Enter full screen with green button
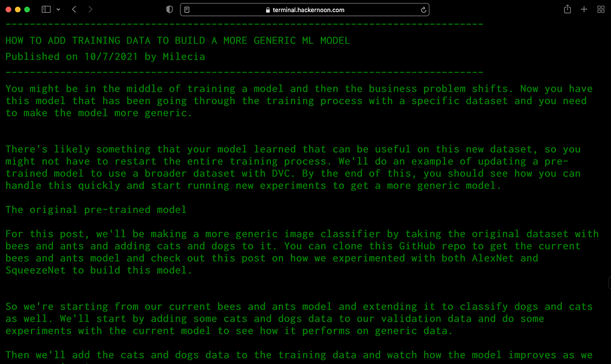Screen dimensions: 611x364 point(27,9)
